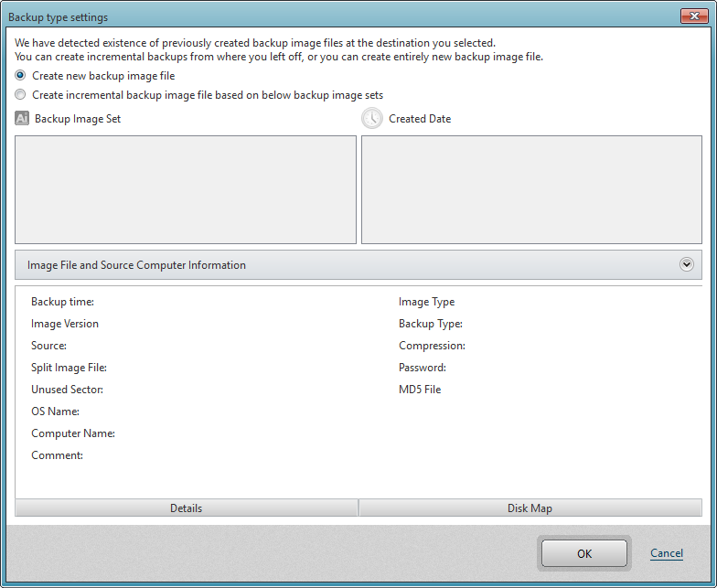
Task: Click the Comment: label
Action: (57, 455)
